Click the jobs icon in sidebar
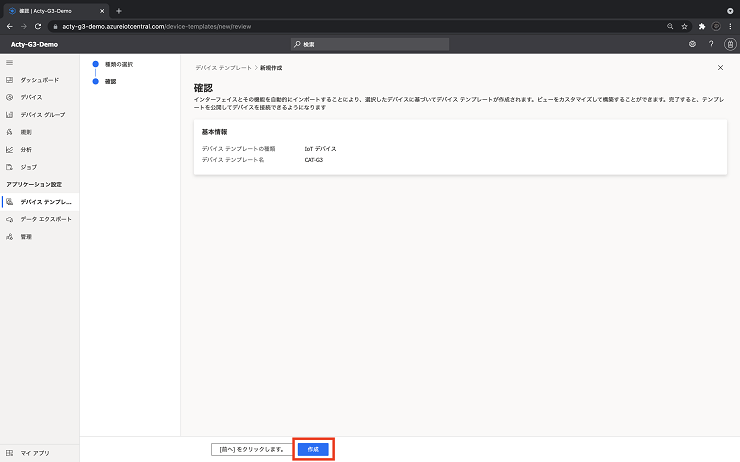This screenshot has height=462, width=740. point(9,167)
